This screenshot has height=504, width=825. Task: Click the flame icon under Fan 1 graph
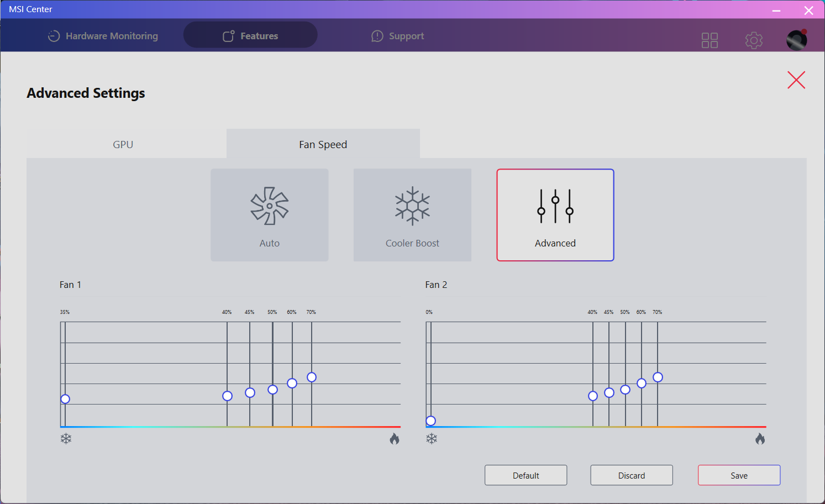(395, 439)
